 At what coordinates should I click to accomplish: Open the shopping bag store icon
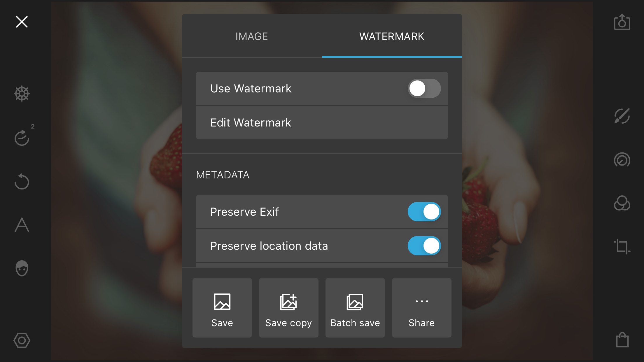pyautogui.click(x=622, y=340)
